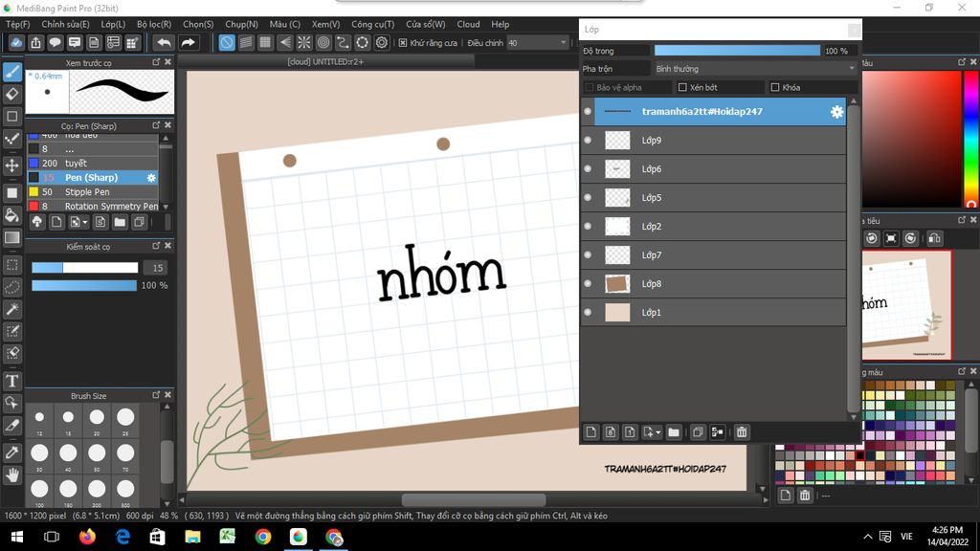The height and width of the screenshot is (551, 980).
Task: Hide layer Lớp1
Action: (x=588, y=313)
